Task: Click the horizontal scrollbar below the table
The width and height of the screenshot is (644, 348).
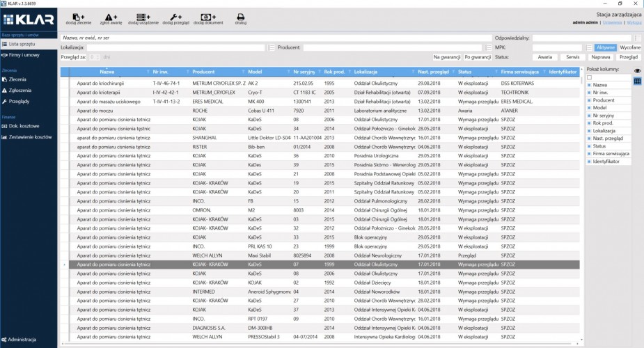Action: 320,344
